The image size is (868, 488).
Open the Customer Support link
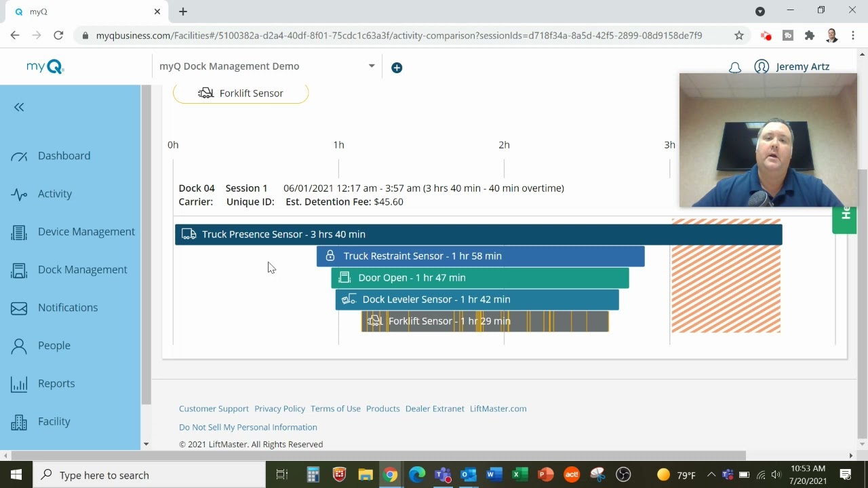(x=214, y=409)
